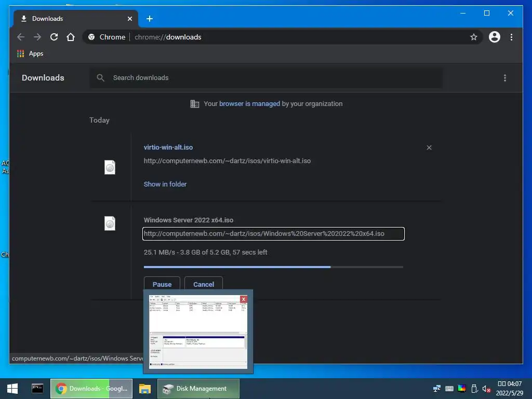Click the Search downloads field
The image size is (532, 399).
tap(267, 78)
